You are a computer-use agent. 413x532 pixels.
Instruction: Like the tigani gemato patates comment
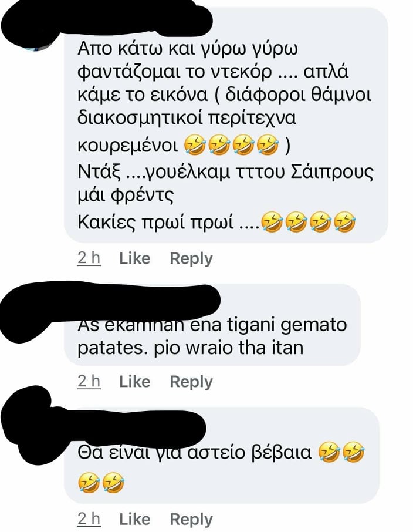coord(135,382)
